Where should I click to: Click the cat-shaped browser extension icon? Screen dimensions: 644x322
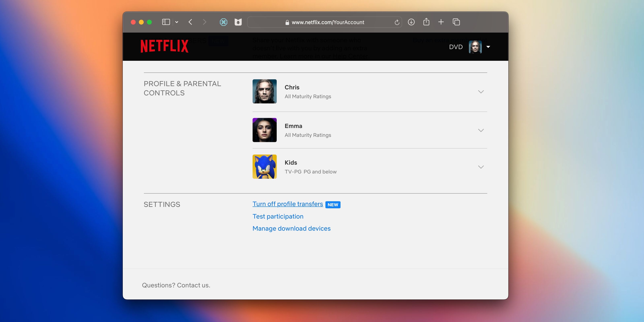[x=238, y=22]
